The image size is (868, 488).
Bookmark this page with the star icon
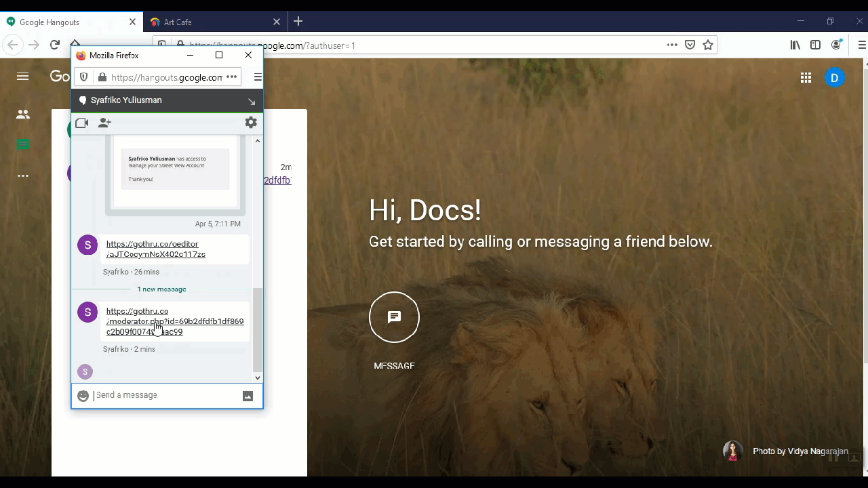[708, 45]
